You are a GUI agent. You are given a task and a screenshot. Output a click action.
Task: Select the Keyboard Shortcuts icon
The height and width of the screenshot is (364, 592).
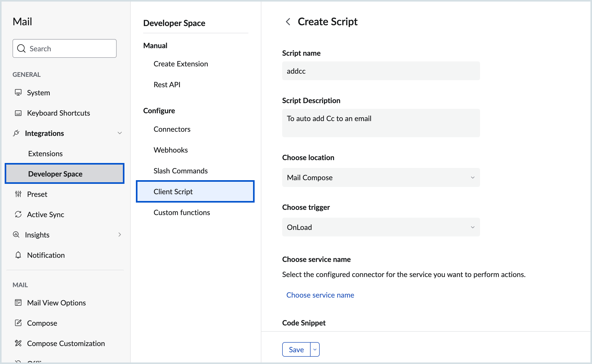click(18, 113)
